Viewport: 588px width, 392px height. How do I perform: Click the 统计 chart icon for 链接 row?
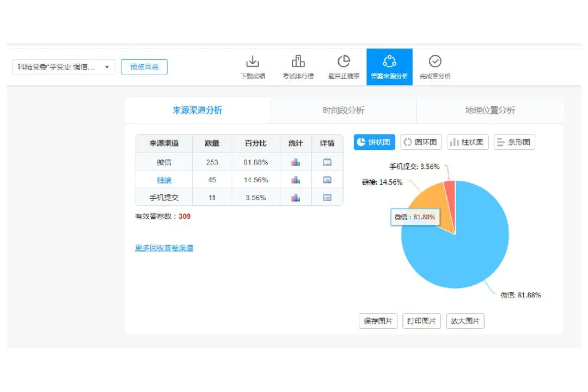296,180
